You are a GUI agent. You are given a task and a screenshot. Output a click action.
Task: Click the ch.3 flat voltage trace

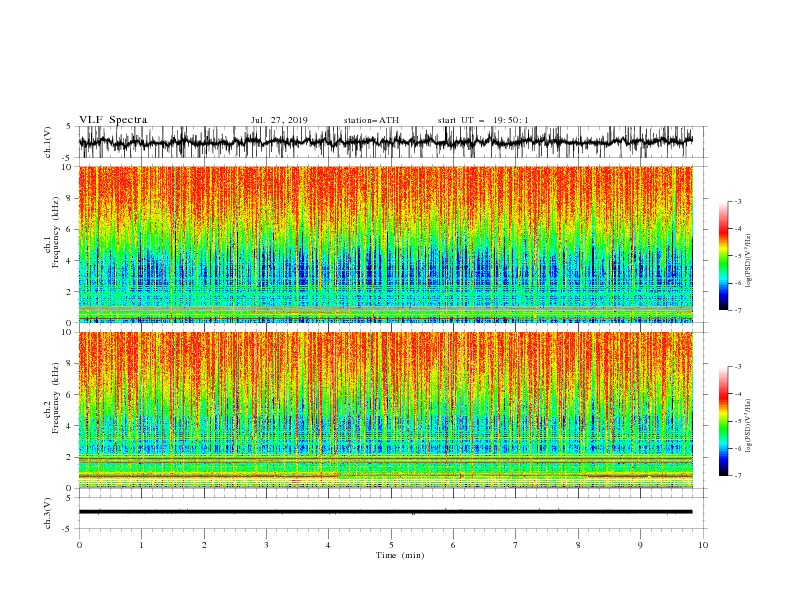point(385,512)
